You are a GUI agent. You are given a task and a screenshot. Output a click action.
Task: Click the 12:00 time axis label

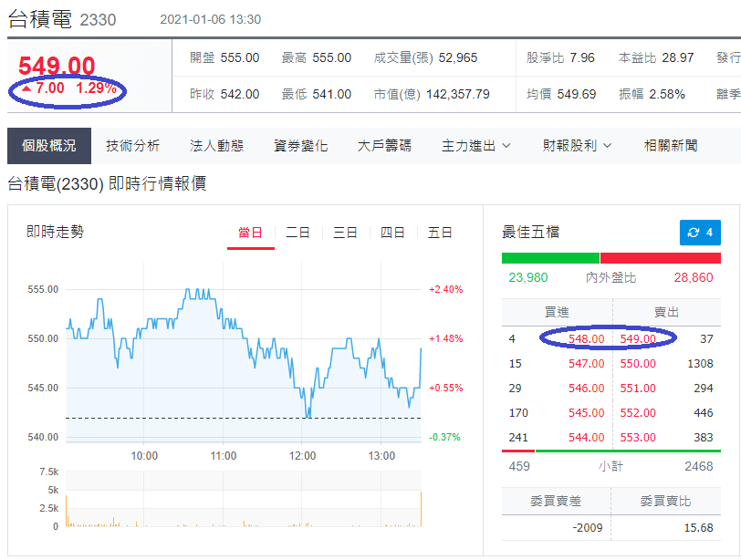pos(302,456)
